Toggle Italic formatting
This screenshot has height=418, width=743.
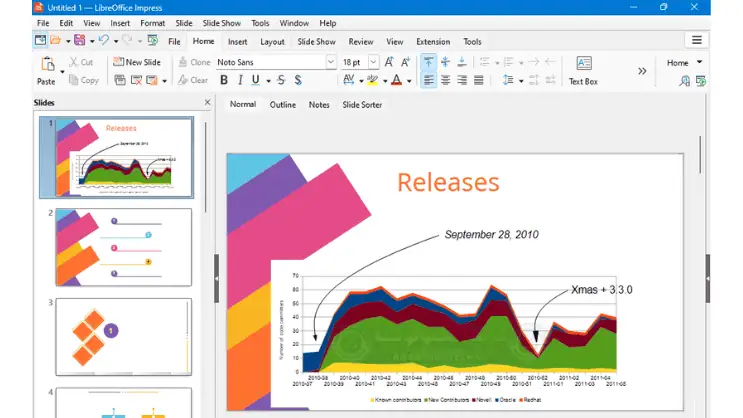pyautogui.click(x=240, y=80)
